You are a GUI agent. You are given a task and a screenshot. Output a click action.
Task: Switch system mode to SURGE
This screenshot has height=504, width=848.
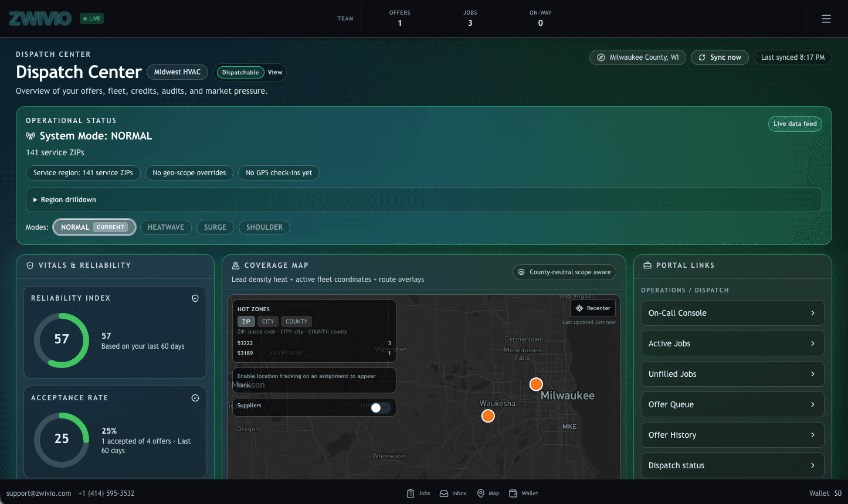tap(215, 227)
